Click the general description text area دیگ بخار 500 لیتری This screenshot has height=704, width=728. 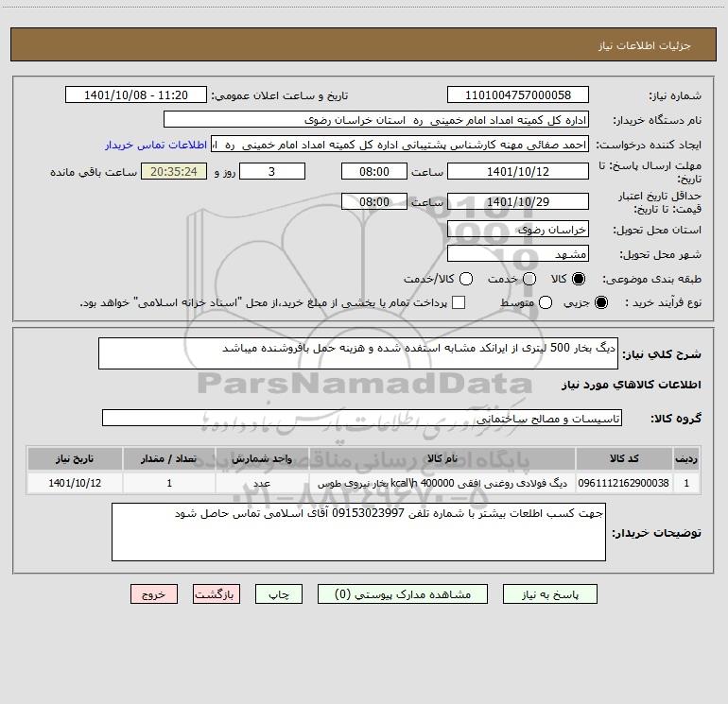(x=358, y=353)
